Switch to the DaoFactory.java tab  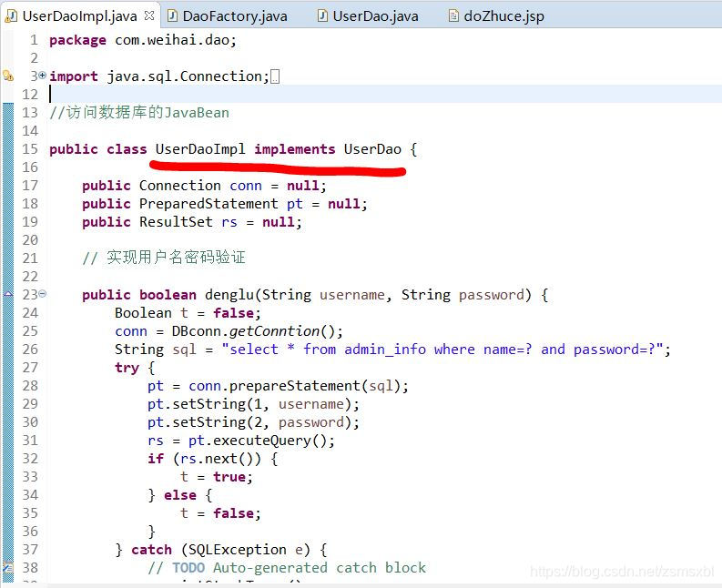point(227,16)
